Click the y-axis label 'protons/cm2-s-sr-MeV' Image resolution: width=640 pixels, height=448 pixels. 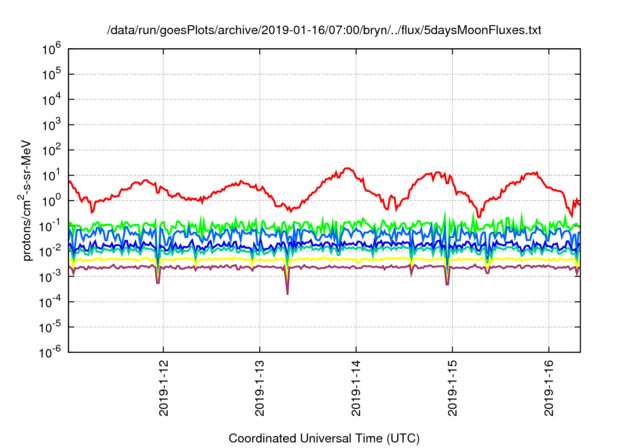click(25, 200)
